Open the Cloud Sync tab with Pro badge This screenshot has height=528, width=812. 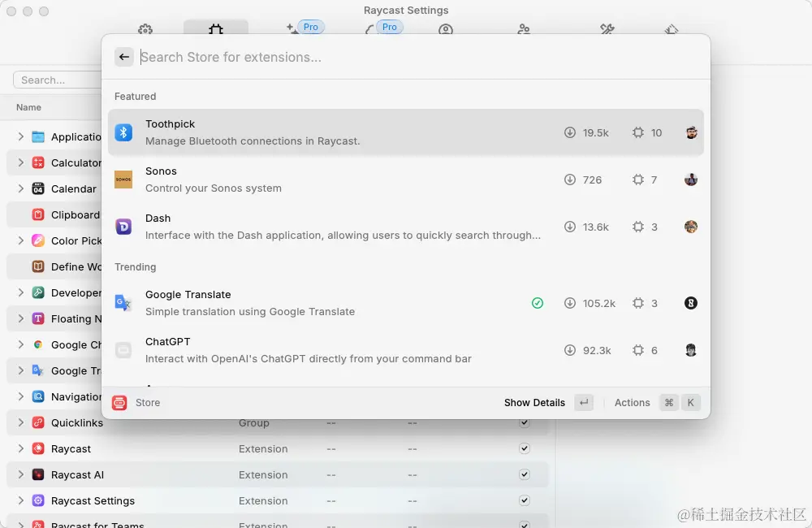pos(384,28)
